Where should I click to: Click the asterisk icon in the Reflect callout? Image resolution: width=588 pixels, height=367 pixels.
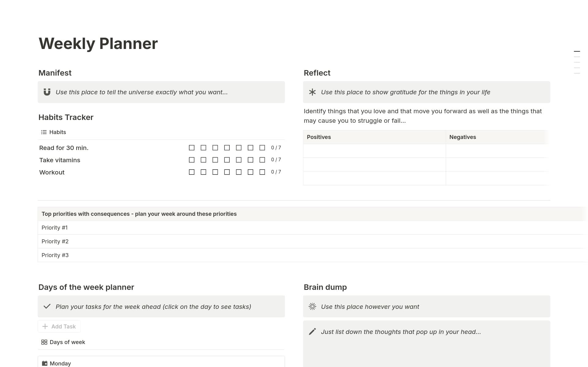(x=312, y=92)
